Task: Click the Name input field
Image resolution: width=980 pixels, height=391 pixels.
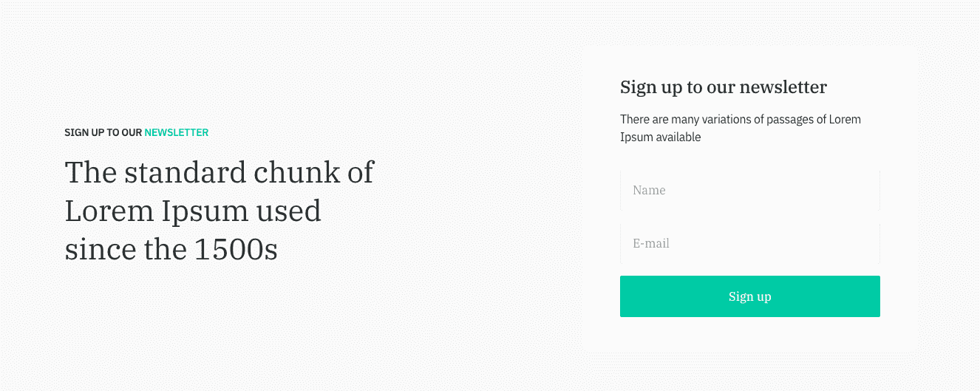Action: (x=749, y=190)
